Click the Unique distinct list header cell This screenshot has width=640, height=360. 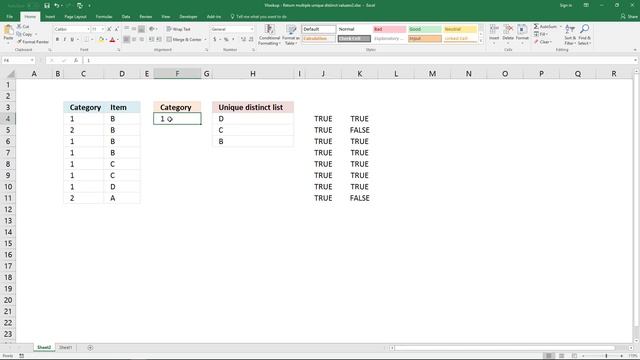coord(253,107)
